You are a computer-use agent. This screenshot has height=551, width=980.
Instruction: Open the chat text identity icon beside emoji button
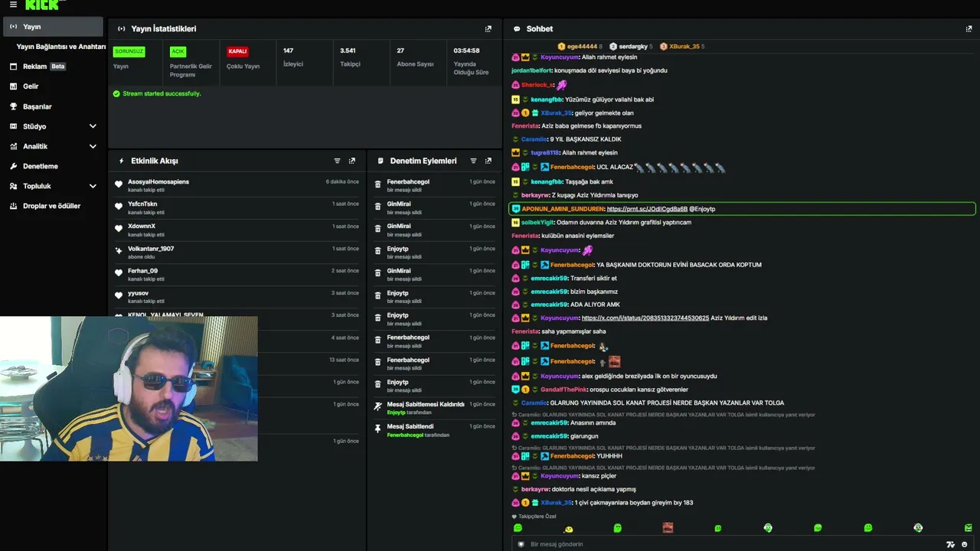(x=951, y=544)
